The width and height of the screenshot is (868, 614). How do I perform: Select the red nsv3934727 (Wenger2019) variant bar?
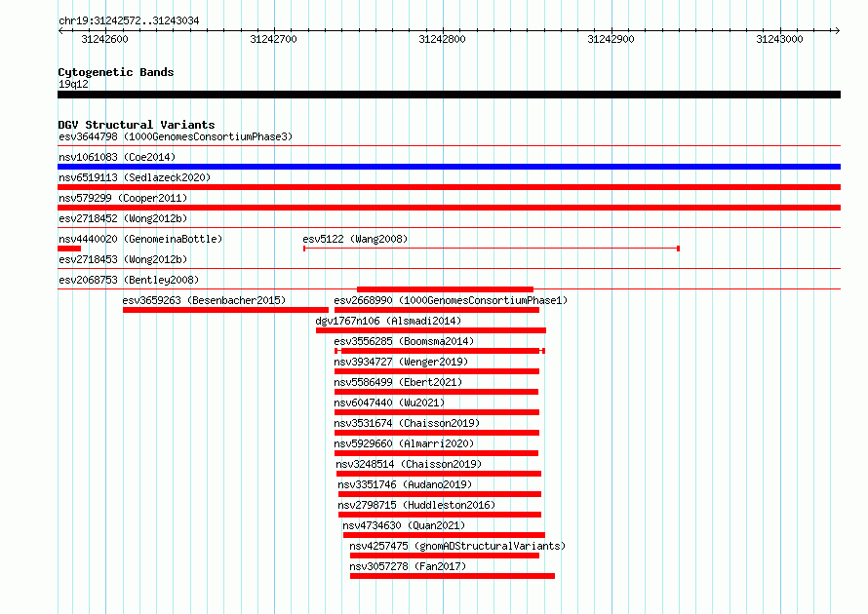tap(437, 371)
